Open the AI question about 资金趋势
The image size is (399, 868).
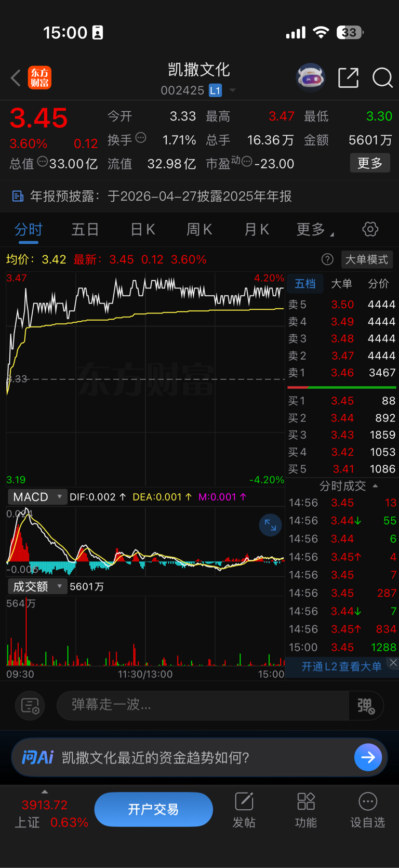[155, 757]
